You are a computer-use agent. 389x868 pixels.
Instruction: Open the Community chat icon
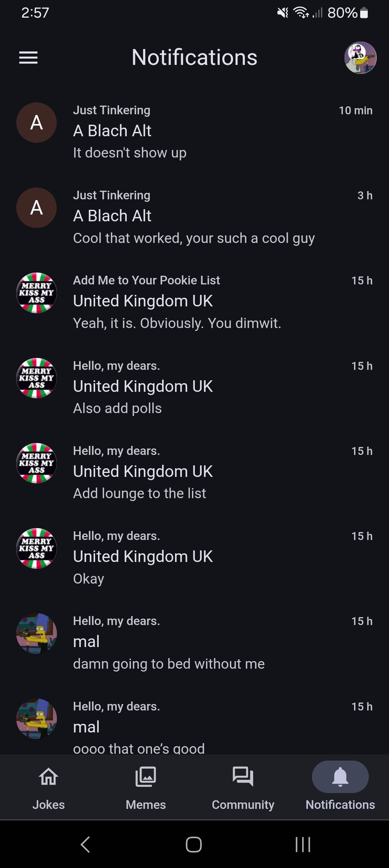pyautogui.click(x=243, y=776)
